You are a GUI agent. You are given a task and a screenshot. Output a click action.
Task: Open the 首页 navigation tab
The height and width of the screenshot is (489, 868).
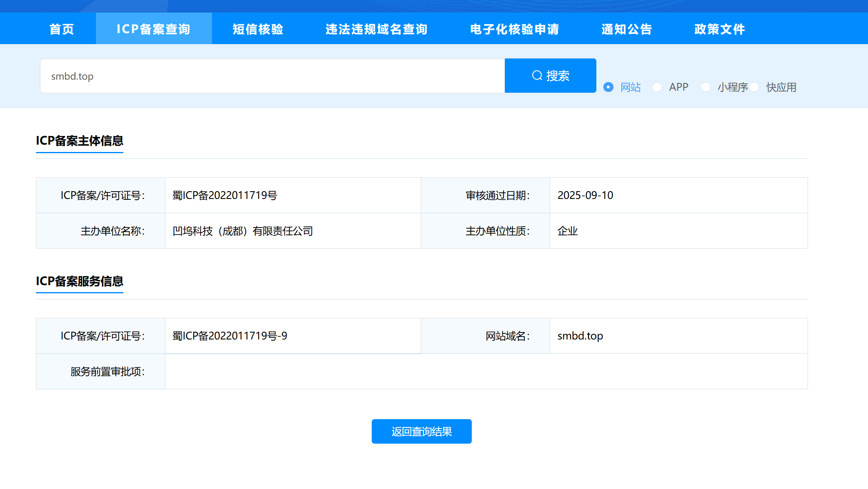[62, 29]
